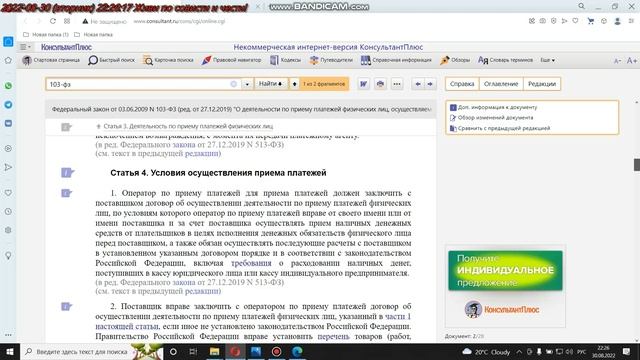Jump to previous found fragment arrow

click(294, 84)
